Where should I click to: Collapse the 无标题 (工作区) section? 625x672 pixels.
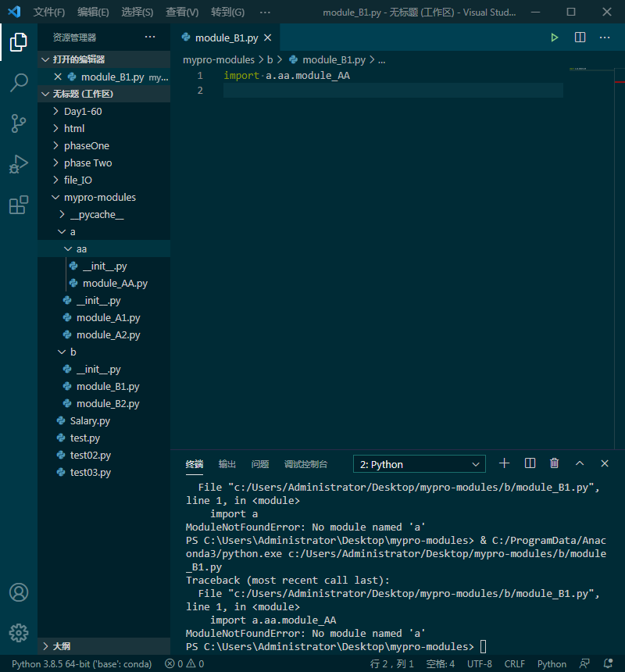pyautogui.click(x=104, y=94)
